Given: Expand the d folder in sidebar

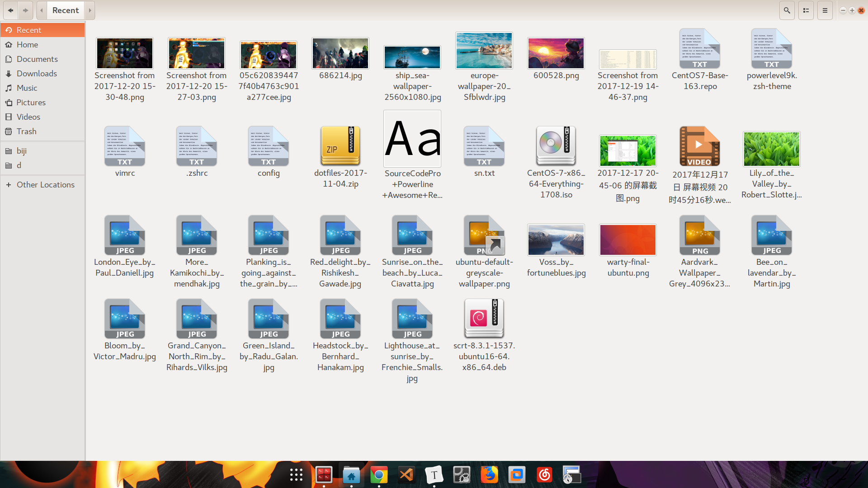Looking at the screenshot, I should tap(19, 165).
